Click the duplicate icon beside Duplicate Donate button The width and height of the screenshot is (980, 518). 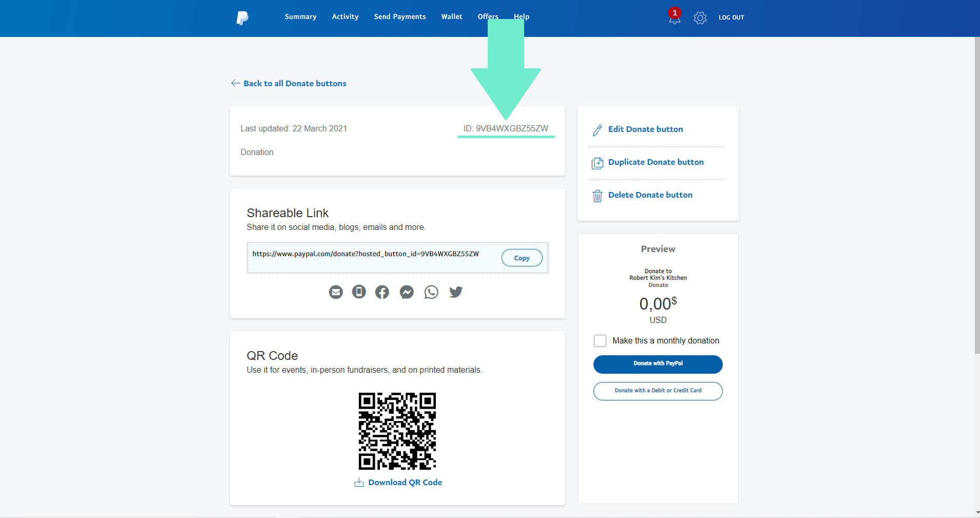coord(597,163)
